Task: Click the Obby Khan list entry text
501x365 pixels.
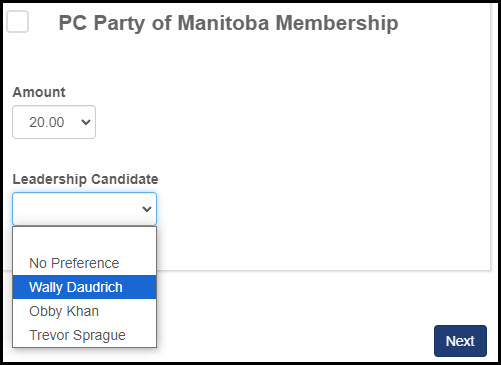Action: 64,311
